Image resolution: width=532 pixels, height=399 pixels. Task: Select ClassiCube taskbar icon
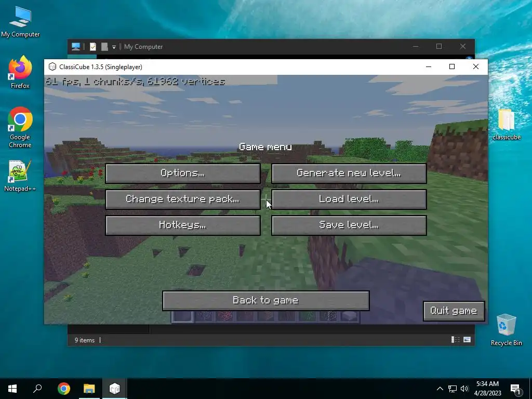tap(115, 389)
